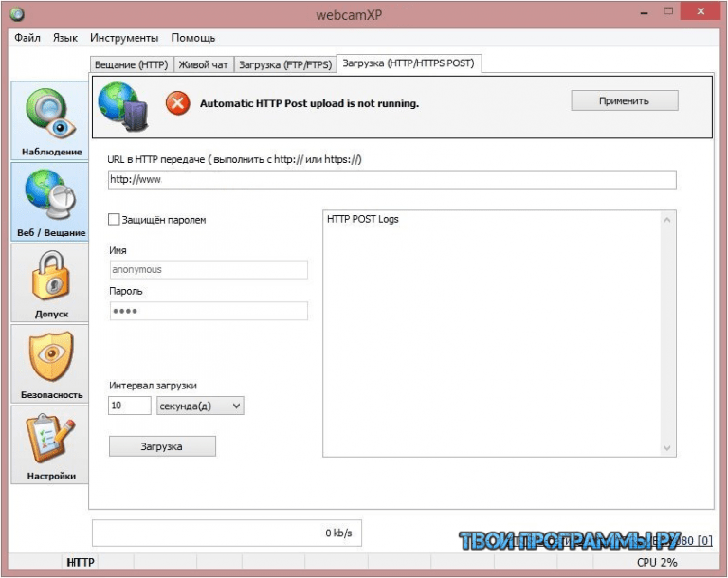Open the Файл menu
The width and height of the screenshot is (728, 578).
coord(27,38)
